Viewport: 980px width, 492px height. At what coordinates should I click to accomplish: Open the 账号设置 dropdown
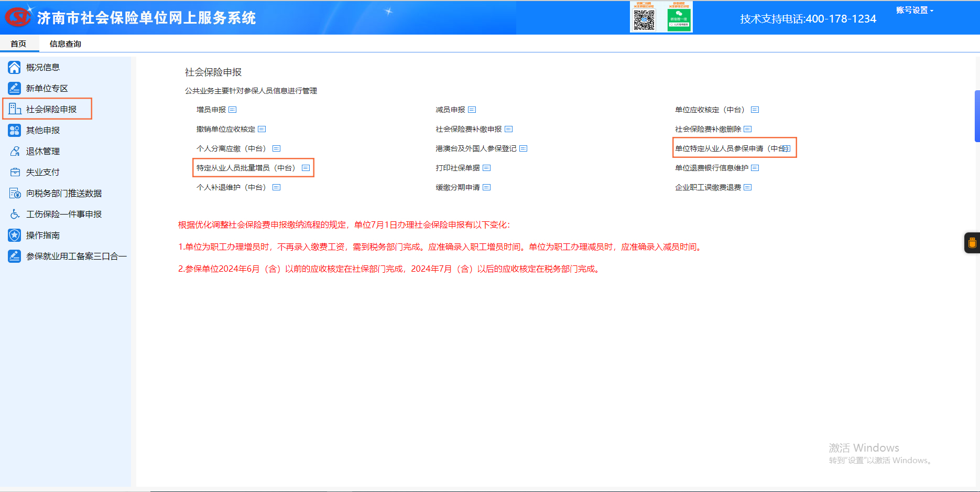tap(913, 9)
